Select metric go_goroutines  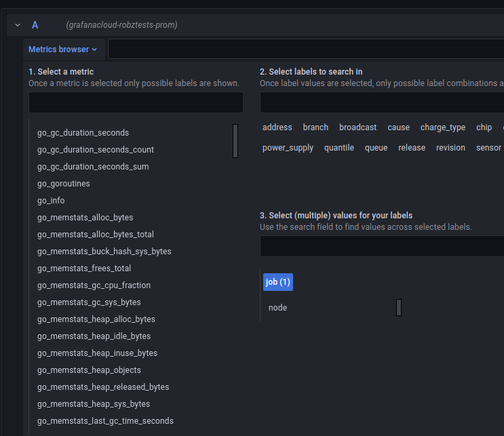pyautogui.click(x=64, y=184)
